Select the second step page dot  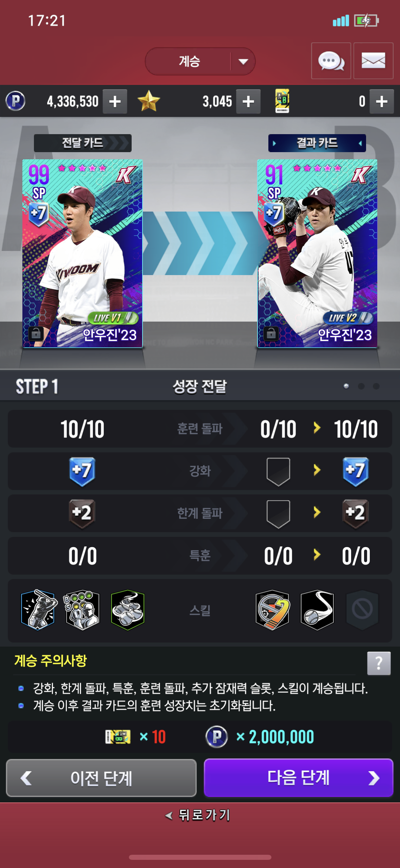[361, 386]
